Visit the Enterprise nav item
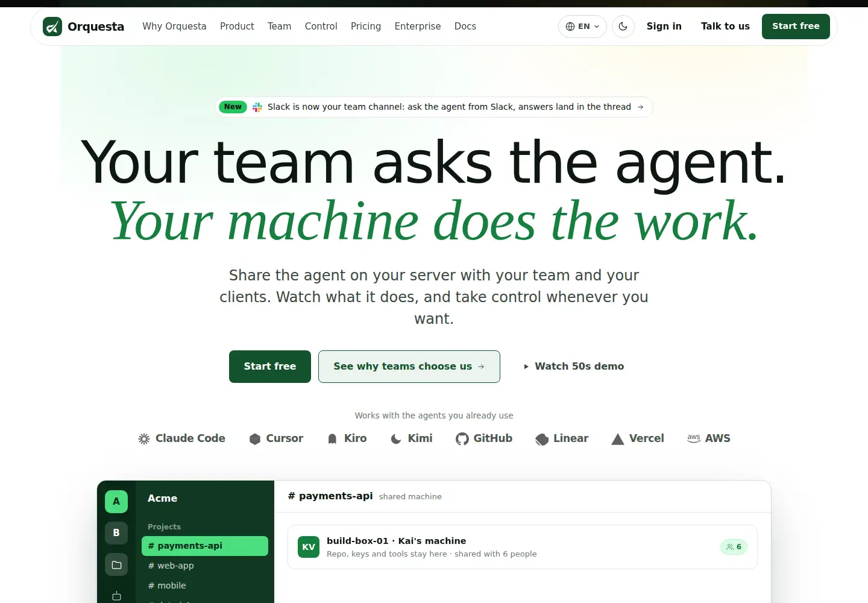Viewport: 868px width, 603px height. pos(418,27)
